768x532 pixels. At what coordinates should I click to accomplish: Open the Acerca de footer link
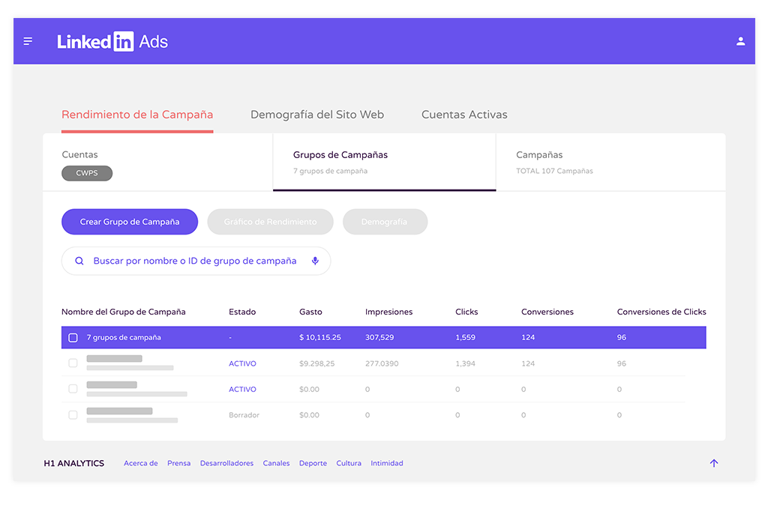click(x=141, y=463)
